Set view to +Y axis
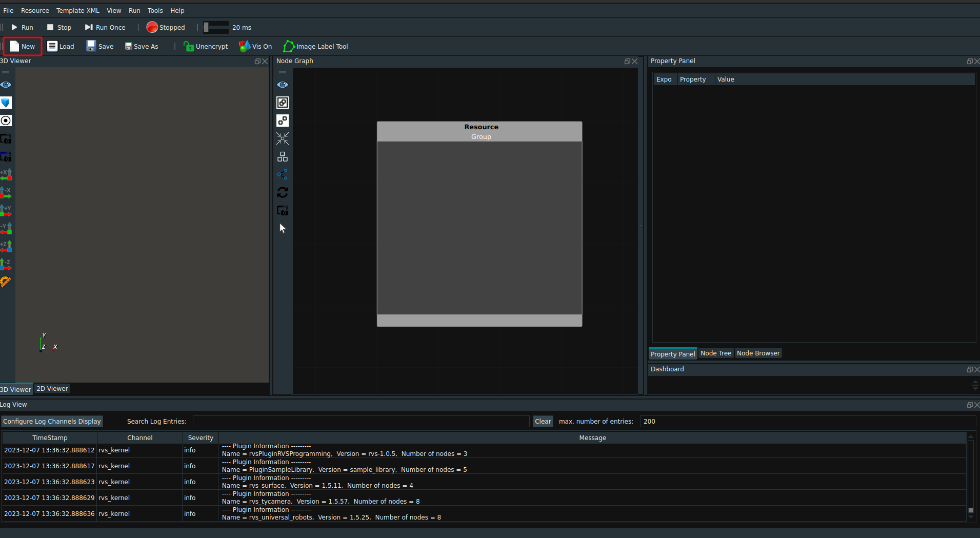 [x=6, y=210]
